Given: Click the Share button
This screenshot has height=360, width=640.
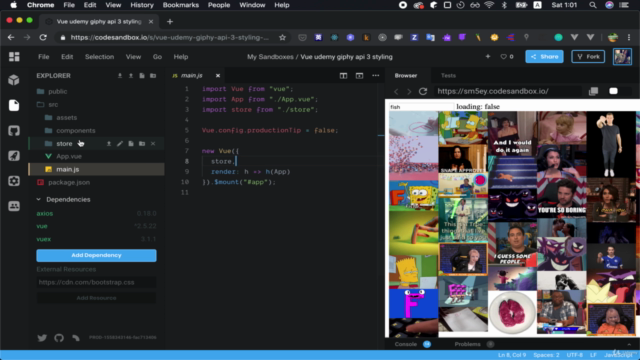Looking at the screenshot, I should pyautogui.click(x=544, y=57).
